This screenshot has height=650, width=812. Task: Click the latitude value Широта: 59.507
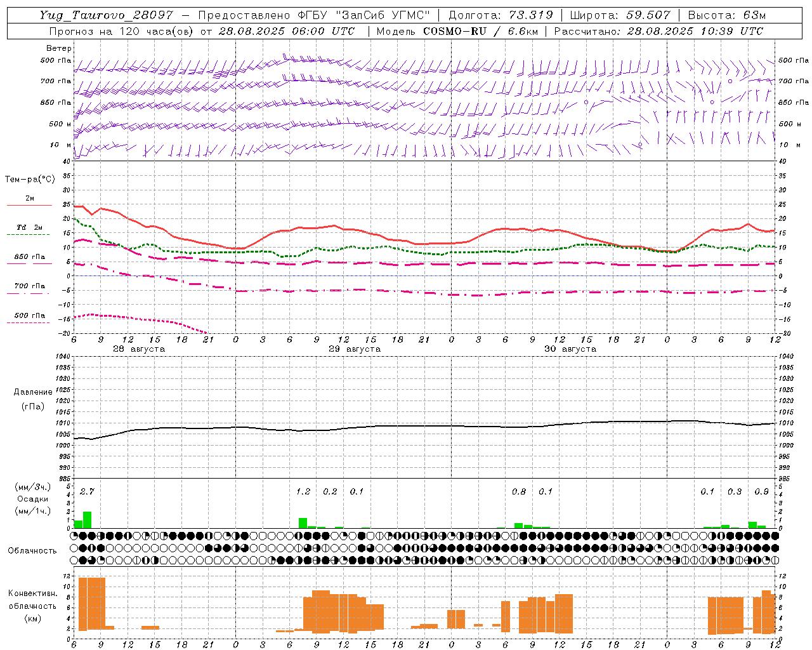pos(620,15)
